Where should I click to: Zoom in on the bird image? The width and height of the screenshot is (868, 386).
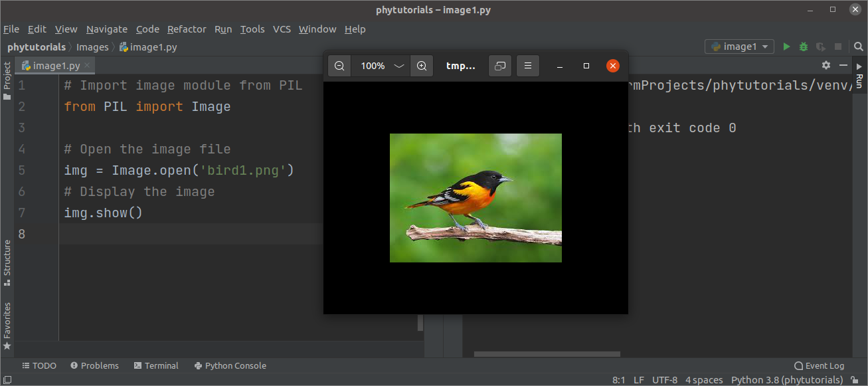click(x=422, y=66)
